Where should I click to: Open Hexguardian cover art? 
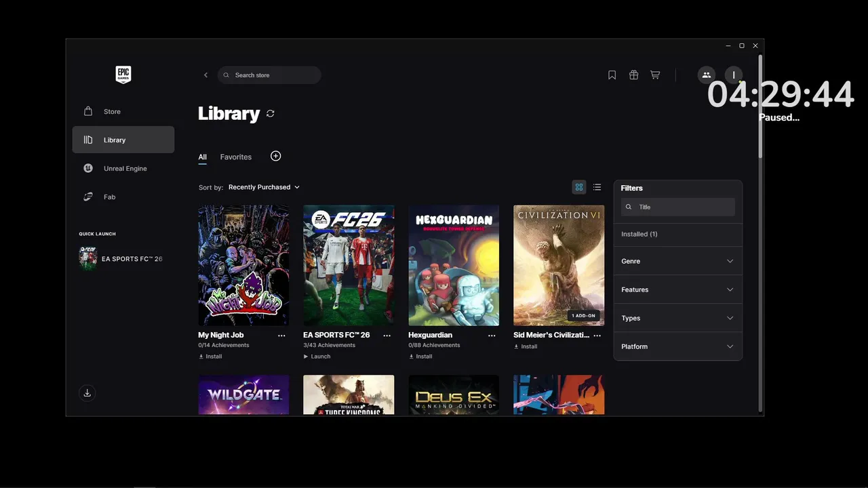tap(454, 266)
